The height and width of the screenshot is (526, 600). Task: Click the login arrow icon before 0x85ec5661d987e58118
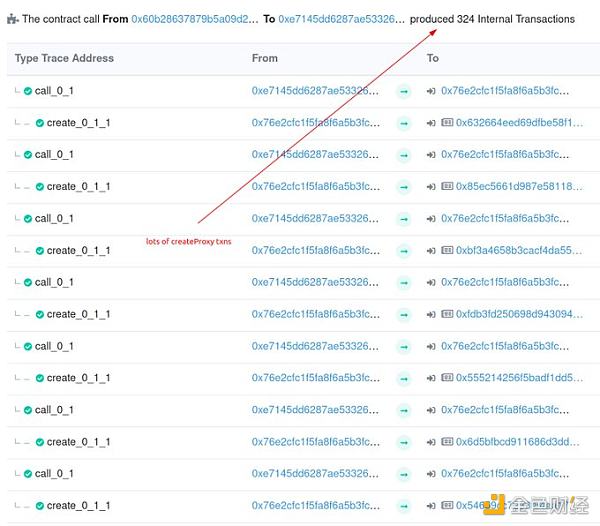coord(431,187)
